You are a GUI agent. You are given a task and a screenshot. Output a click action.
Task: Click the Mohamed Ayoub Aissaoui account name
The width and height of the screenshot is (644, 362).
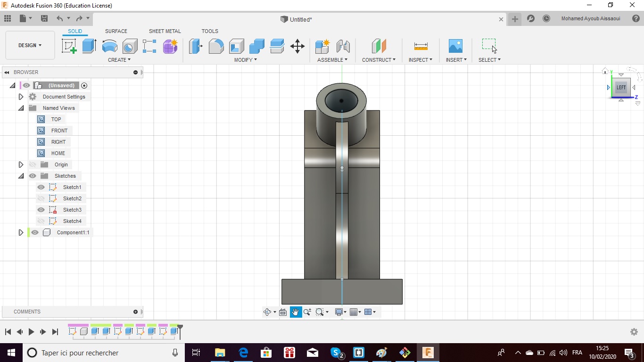tap(590, 19)
